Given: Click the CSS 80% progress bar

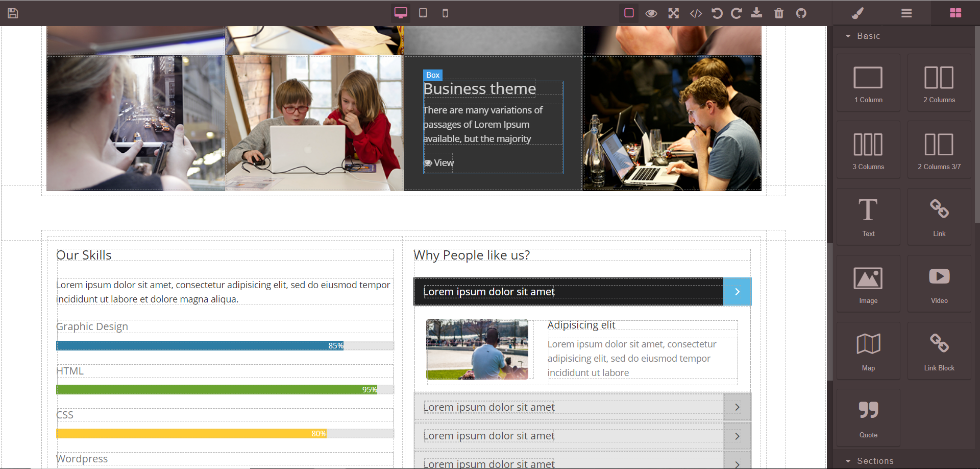Looking at the screenshot, I should point(225,434).
